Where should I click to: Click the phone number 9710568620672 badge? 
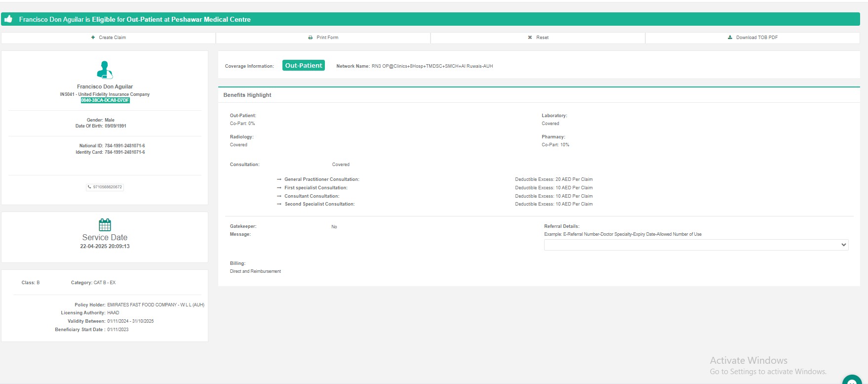pyautogui.click(x=105, y=187)
